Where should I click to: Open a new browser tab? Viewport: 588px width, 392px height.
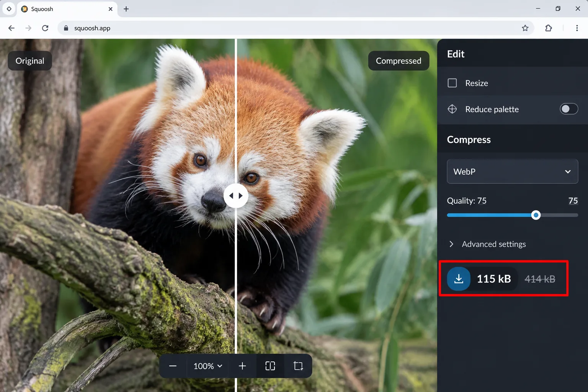tap(126, 9)
